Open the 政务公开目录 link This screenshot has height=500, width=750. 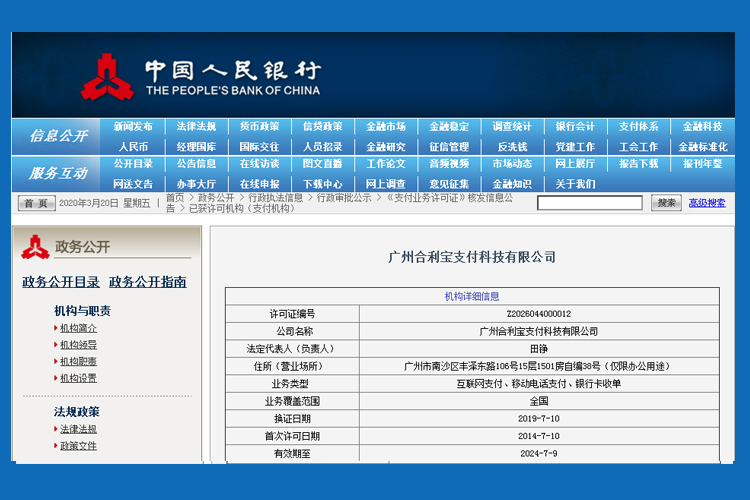click(x=61, y=282)
